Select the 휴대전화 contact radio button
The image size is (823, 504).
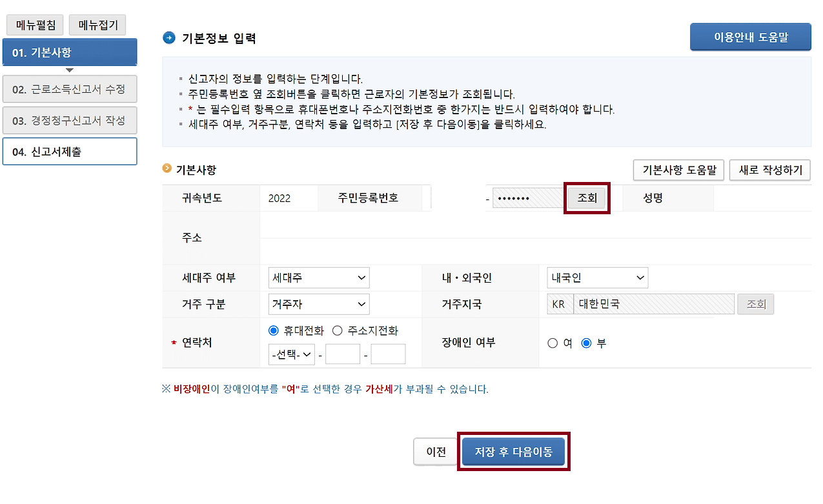point(274,330)
